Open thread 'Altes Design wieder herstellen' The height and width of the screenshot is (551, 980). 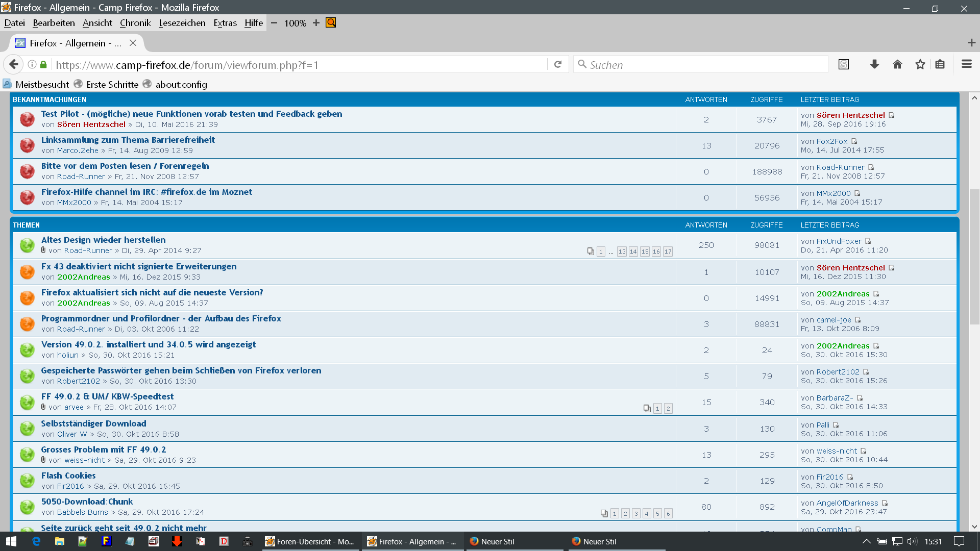click(x=103, y=240)
